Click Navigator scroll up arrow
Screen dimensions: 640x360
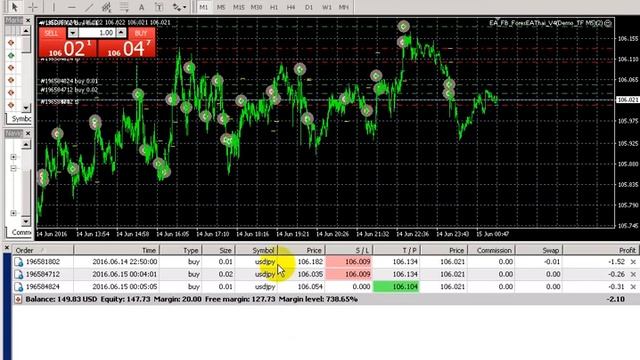[26, 144]
